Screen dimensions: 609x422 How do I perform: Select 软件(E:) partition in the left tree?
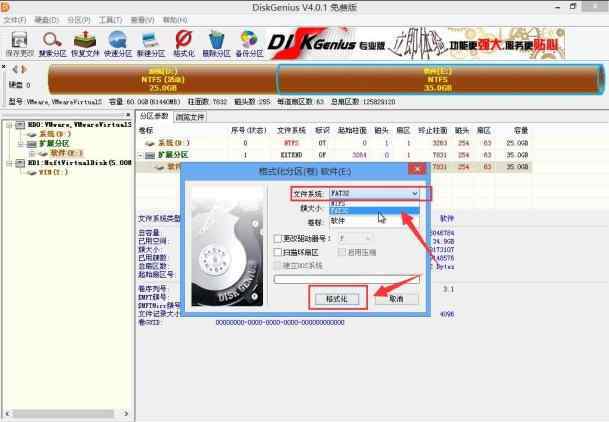point(66,153)
